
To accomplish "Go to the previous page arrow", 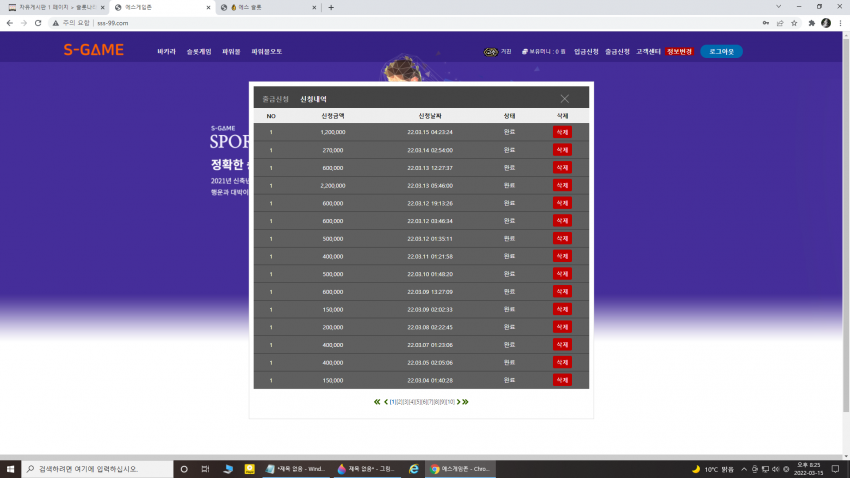I will point(385,402).
